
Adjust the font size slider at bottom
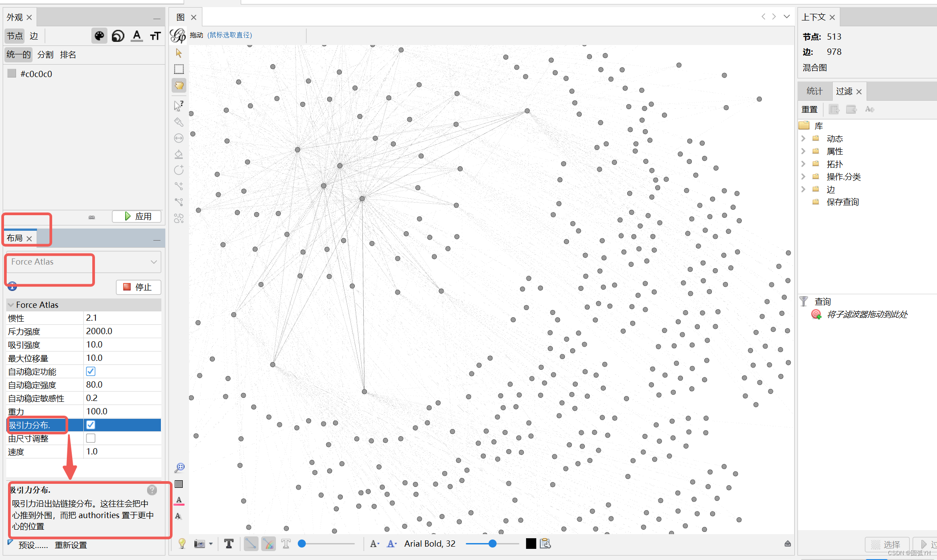492,544
